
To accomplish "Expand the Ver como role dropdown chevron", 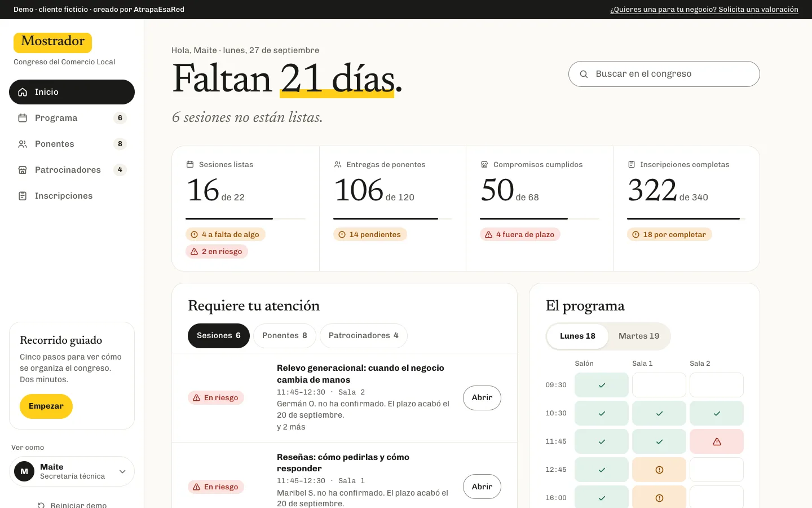I will 122,471.
